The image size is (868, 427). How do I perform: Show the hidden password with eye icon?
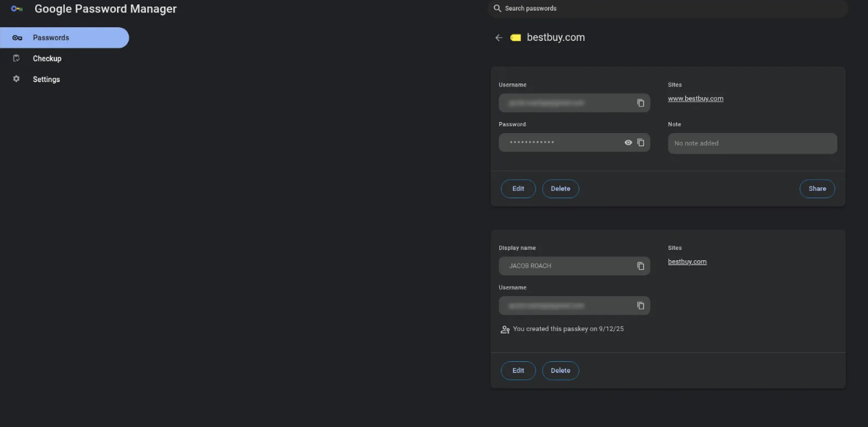[x=628, y=143]
